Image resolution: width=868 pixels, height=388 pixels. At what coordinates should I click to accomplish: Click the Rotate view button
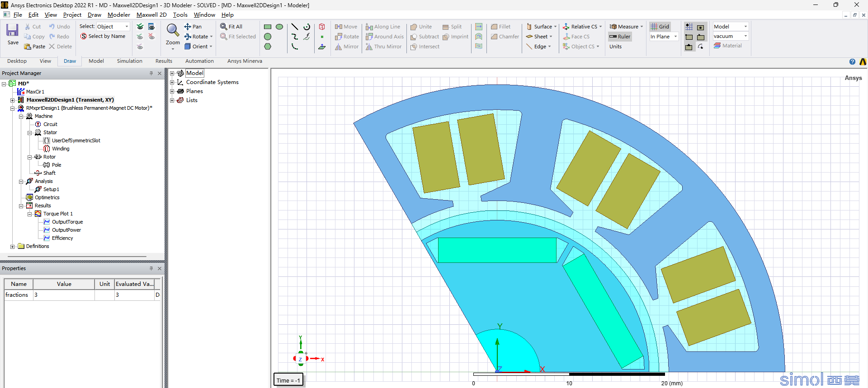coord(198,37)
